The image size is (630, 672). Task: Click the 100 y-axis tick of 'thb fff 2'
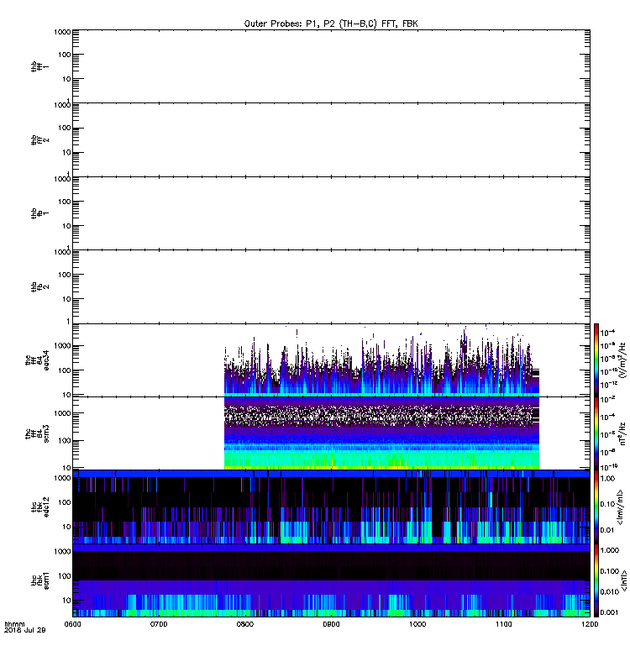[x=65, y=128]
